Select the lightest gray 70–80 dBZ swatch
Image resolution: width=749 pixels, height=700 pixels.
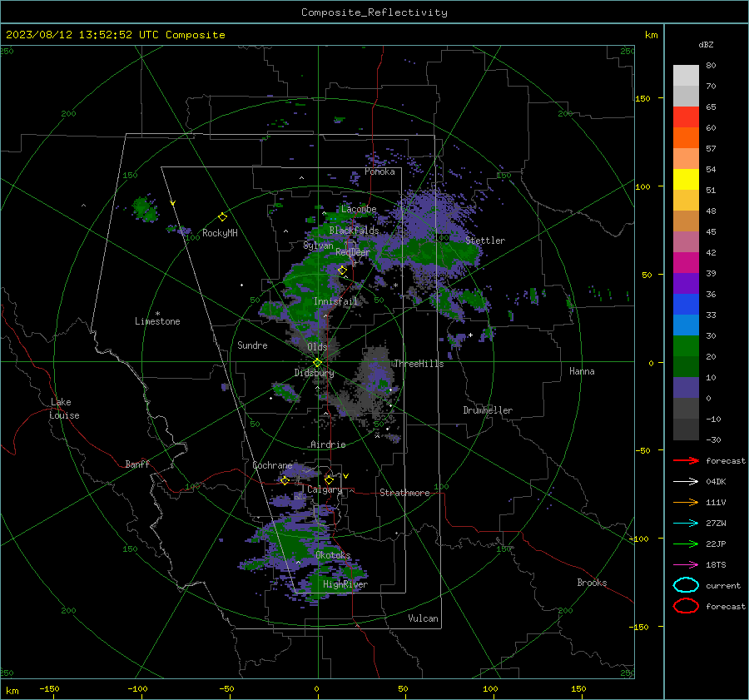tap(686, 75)
